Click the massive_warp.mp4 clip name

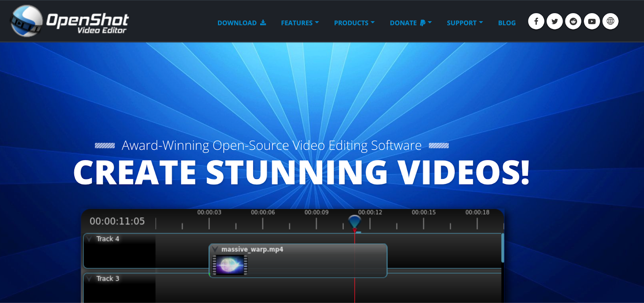[x=252, y=249]
